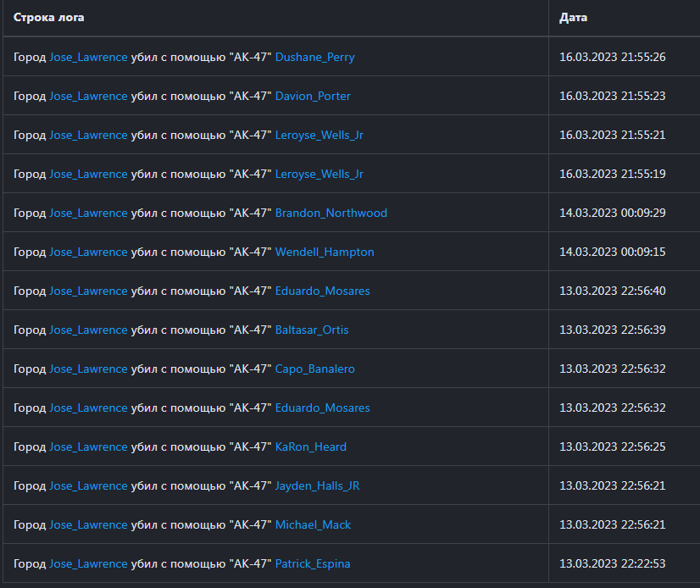Click the "Строка лога" column header

click(49, 18)
